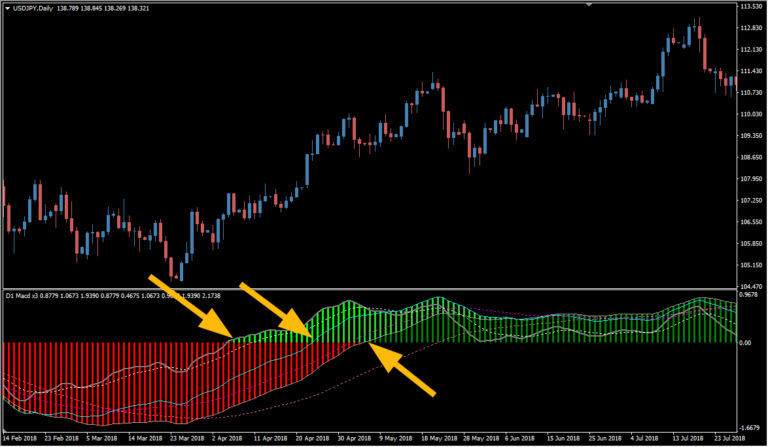Click the 0.9678 indicator scale value
This screenshot has height=447, width=768.
point(750,296)
